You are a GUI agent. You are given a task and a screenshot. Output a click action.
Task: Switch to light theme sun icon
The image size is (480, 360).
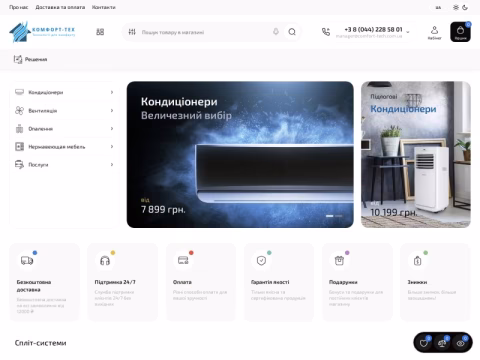point(456,7)
